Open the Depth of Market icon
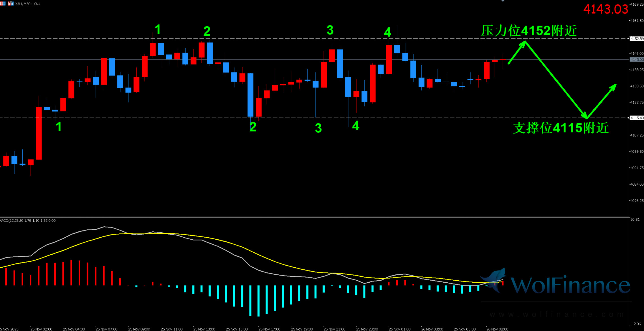This screenshot has height=331, width=644. pos(3,4)
